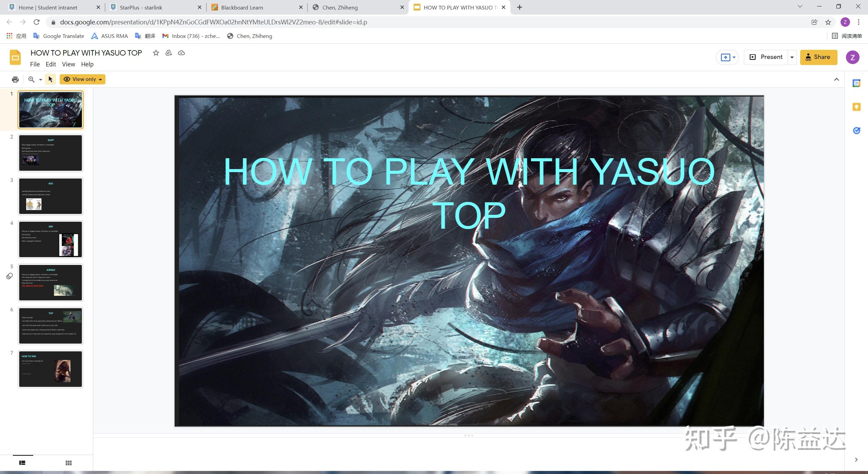Open the 翻译 bookmark

(x=145, y=36)
